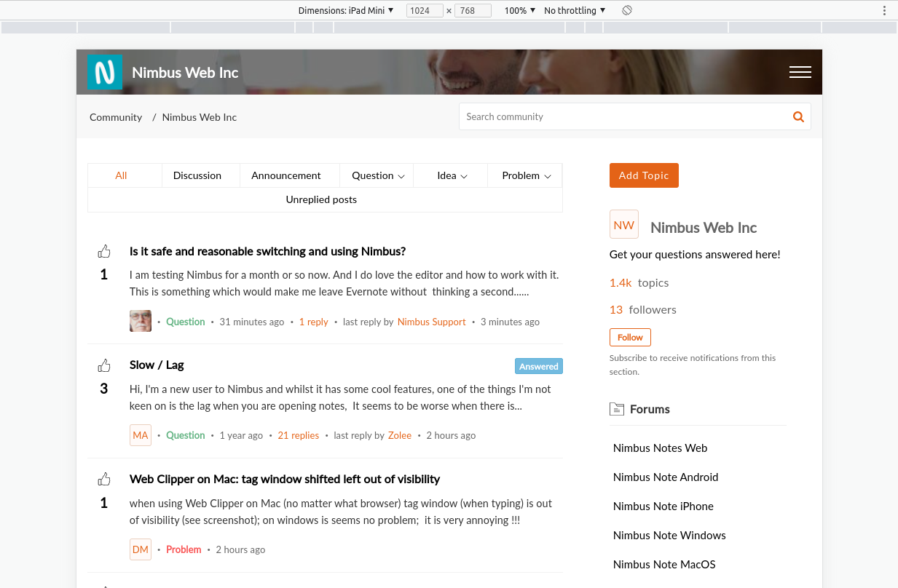898x588 pixels.
Task: Select the Announcement filter tab
Action: coord(286,175)
